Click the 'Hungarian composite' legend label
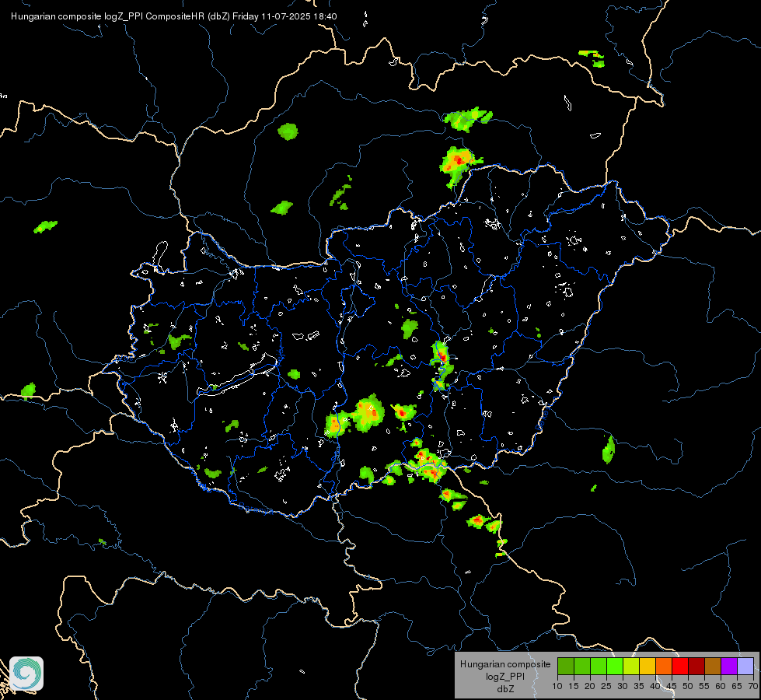This screenshot has width=761, height=700. click(505, 664)
